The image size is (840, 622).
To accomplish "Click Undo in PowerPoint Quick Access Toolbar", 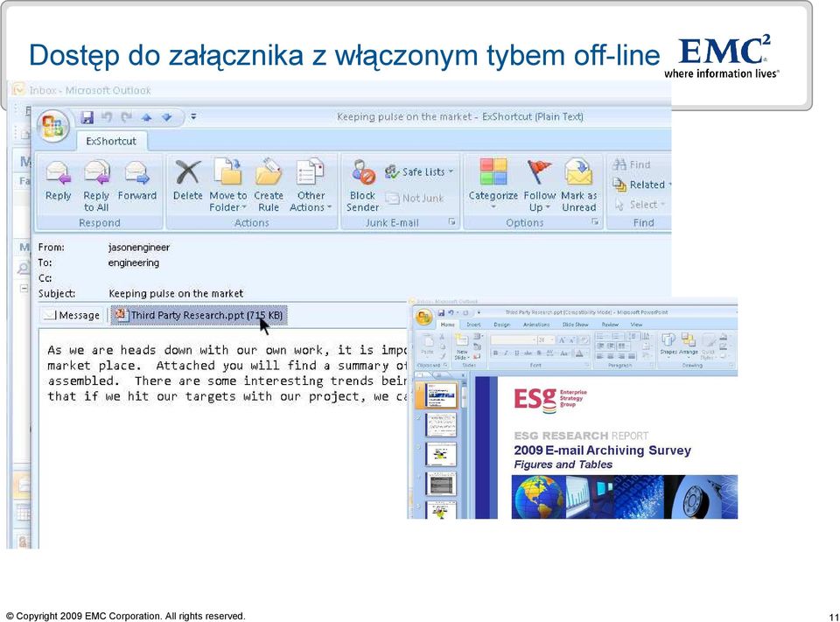I will point(451,313).
